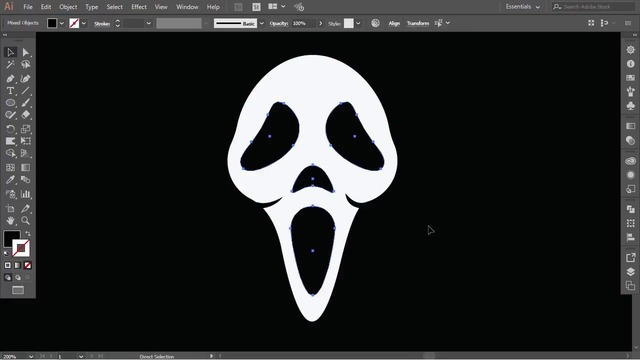Screen dimensions: 640x360
Task: Select the Scale tool
Action: pyautogui.click(x=25, y=129)
